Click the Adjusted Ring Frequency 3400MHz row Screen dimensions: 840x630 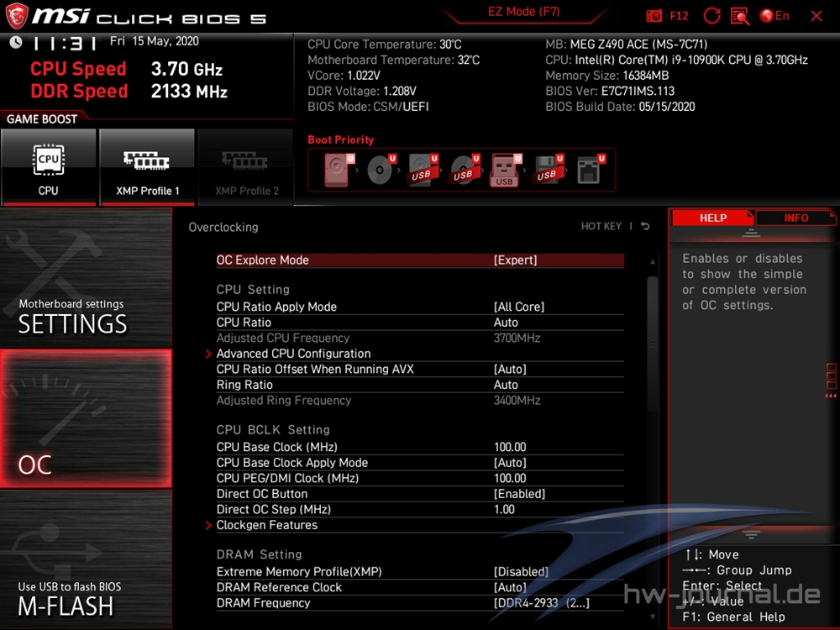pos(420,400)
